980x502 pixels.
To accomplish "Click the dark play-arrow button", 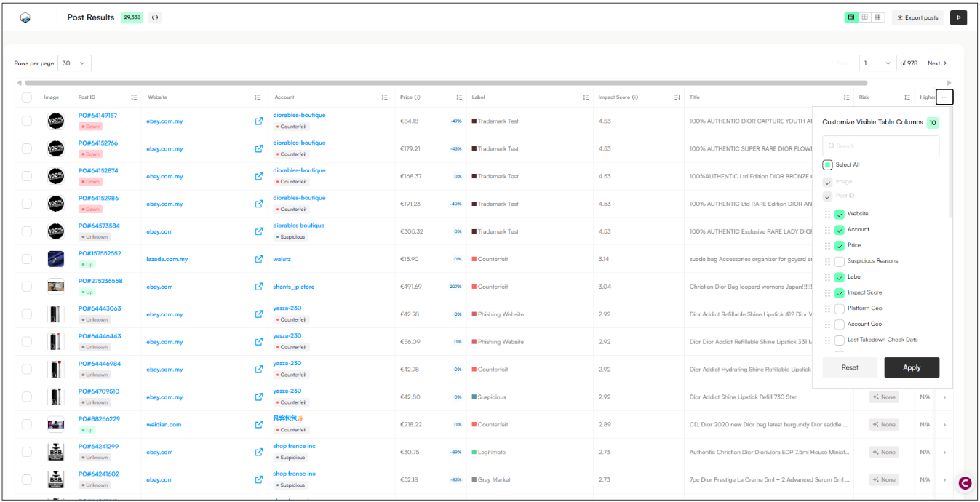I will tap(958, 17).
